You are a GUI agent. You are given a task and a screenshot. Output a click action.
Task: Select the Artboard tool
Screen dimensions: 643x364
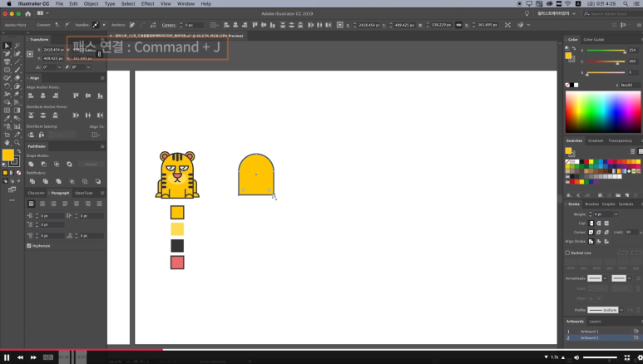tap(7, 135)
